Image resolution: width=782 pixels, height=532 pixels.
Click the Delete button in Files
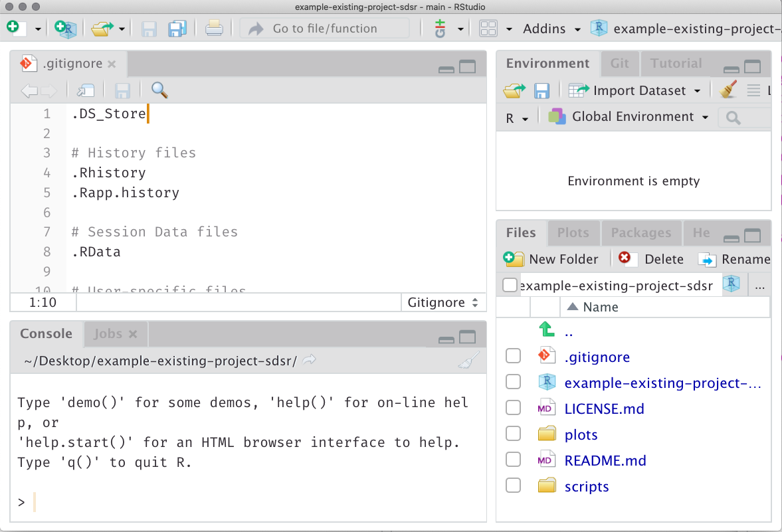tap(651, 259)
